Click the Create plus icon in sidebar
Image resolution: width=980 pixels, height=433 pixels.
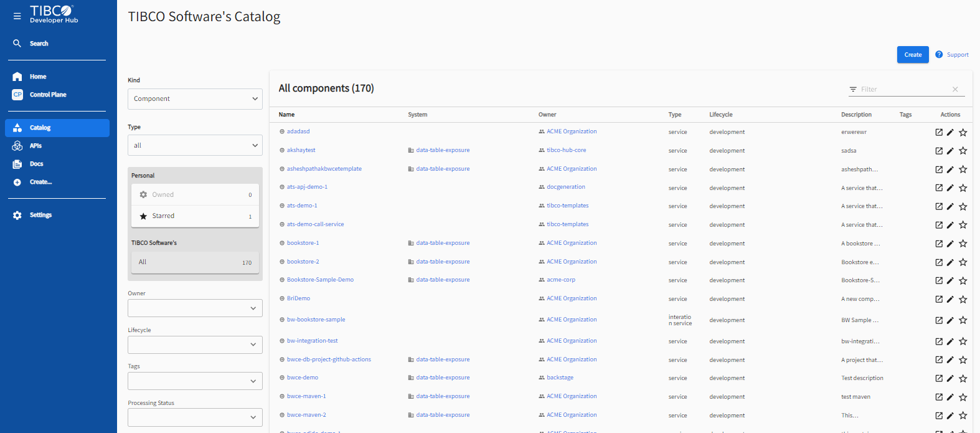tap(17, 182)
